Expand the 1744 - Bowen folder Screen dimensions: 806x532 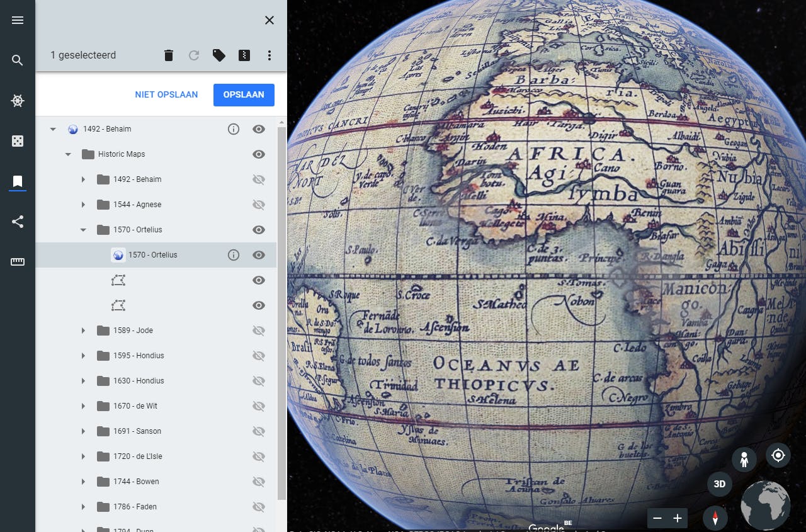tap(83, 482)
